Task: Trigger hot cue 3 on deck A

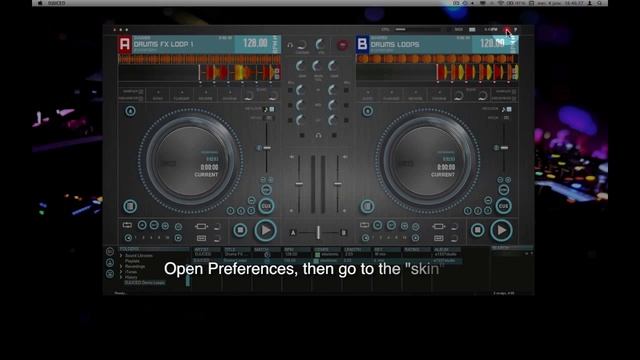Action: pyautogui.click(x=251, y=211)
